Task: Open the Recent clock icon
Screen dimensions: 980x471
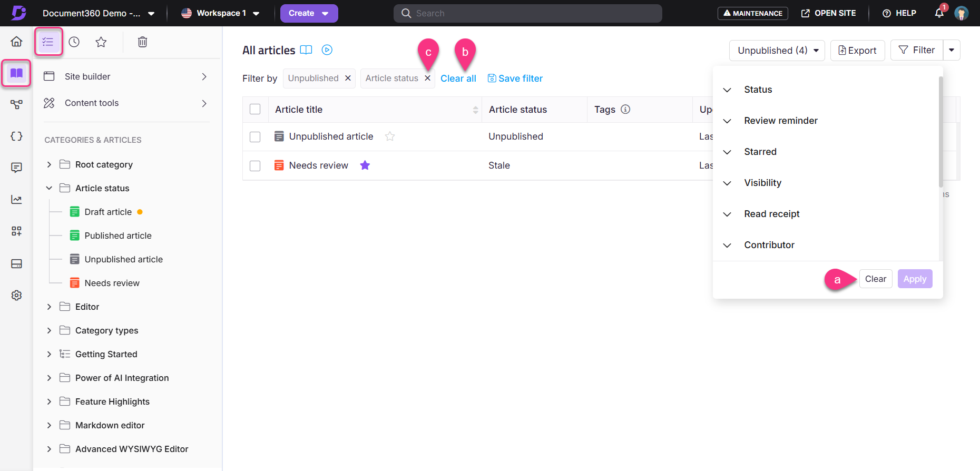Action: click(74, 42)
